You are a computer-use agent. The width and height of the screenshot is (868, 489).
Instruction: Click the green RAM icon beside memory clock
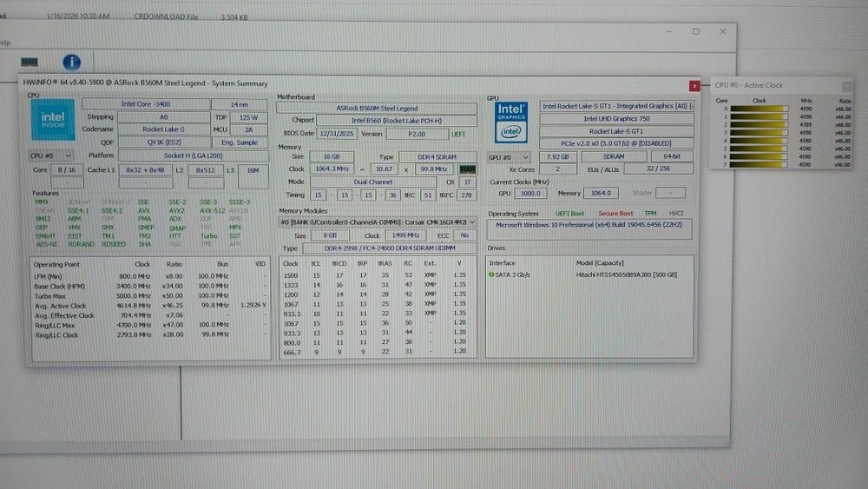(467, 169)
